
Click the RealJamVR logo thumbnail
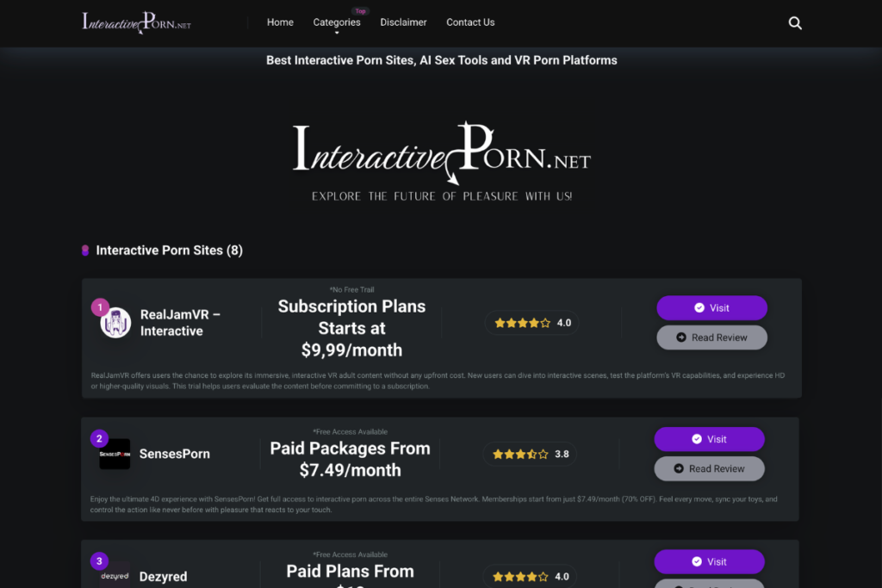tap(115, 323)
